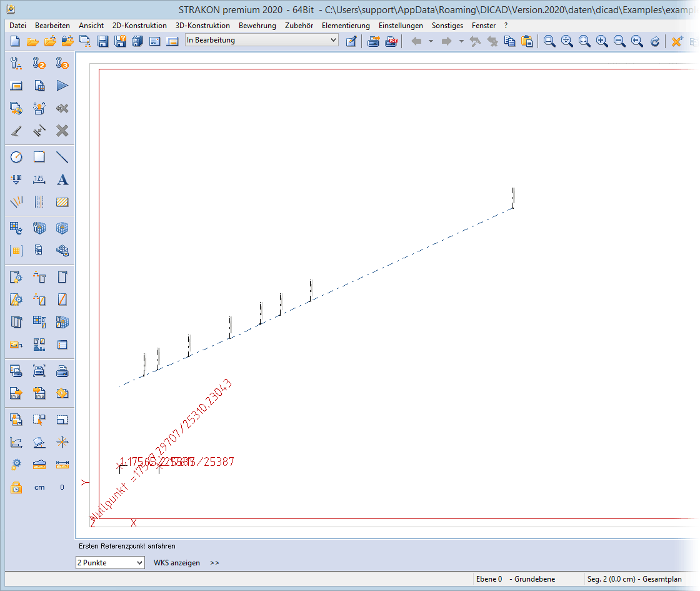Click Ebene 0 in status bar

coord(489,579)
